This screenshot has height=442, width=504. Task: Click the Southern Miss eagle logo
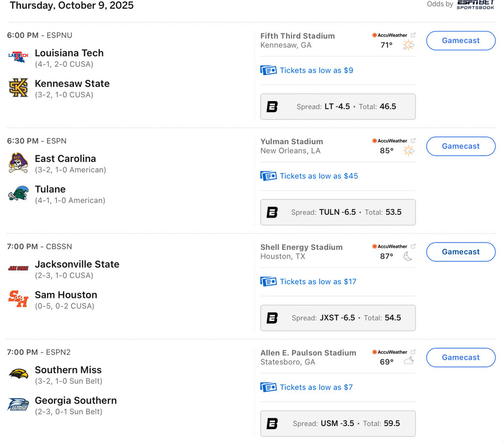(x=18, y=374)
